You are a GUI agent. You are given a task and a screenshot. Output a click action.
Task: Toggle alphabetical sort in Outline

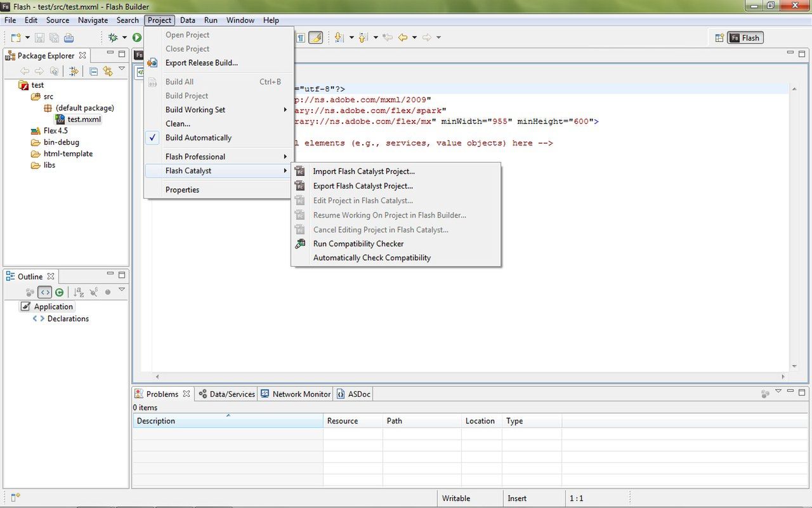pos(78,292)
